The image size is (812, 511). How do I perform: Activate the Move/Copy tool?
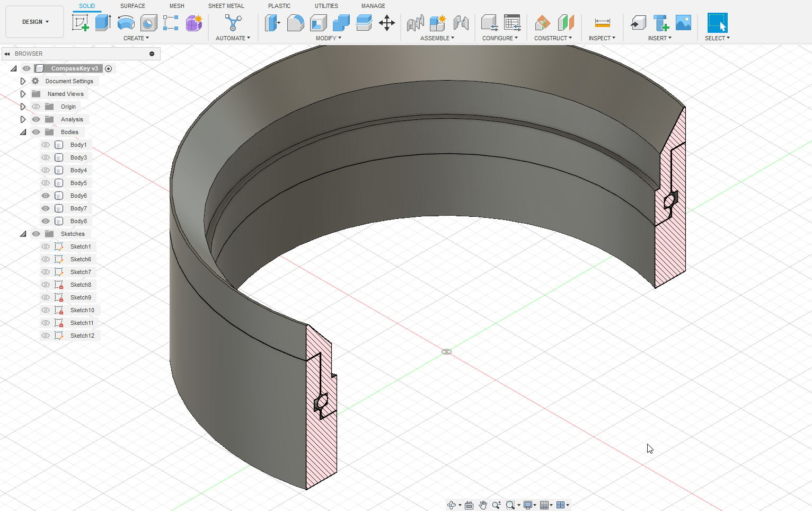pos(387,23)
